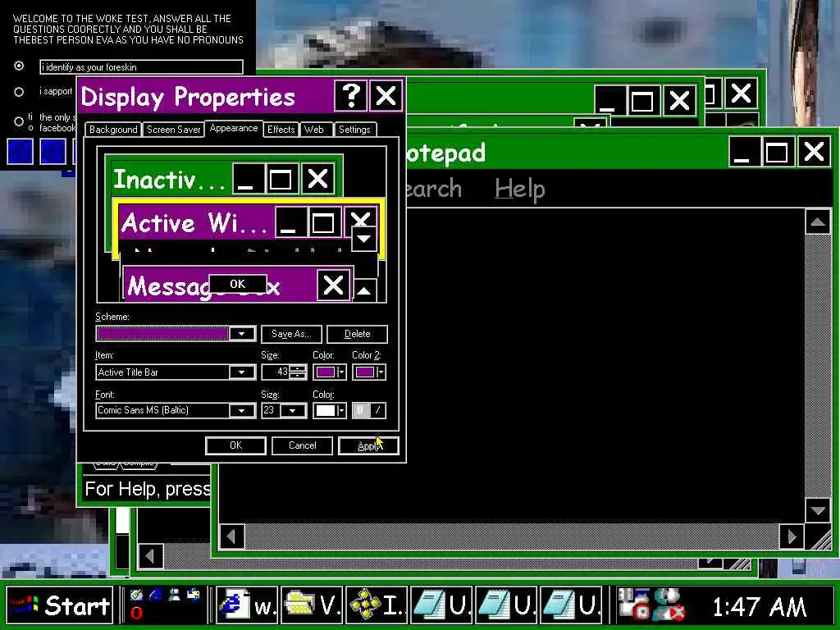Click the 1:47 AM taskbar clock
This screenshot has width=840, height=630.
click(759, 607)
